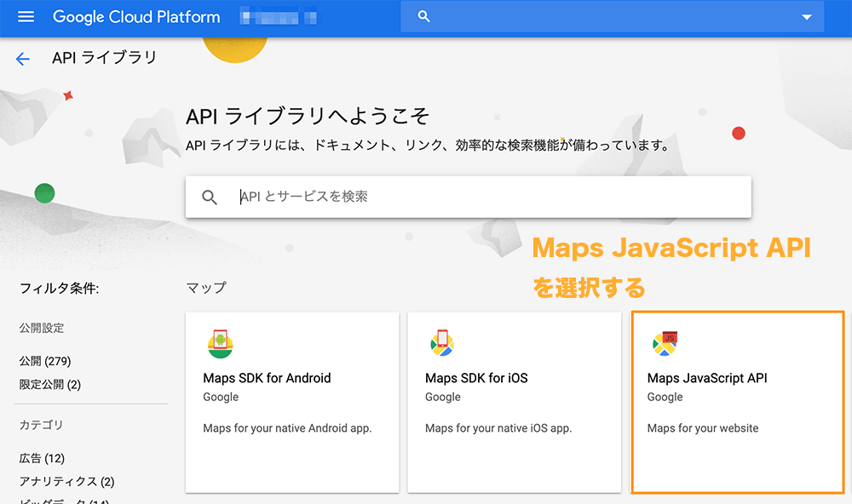Image resolution: width=852 pixels, height=504 pixels.
Task: Click the Maps SDK for Android icon
Action: click(220, 344)
